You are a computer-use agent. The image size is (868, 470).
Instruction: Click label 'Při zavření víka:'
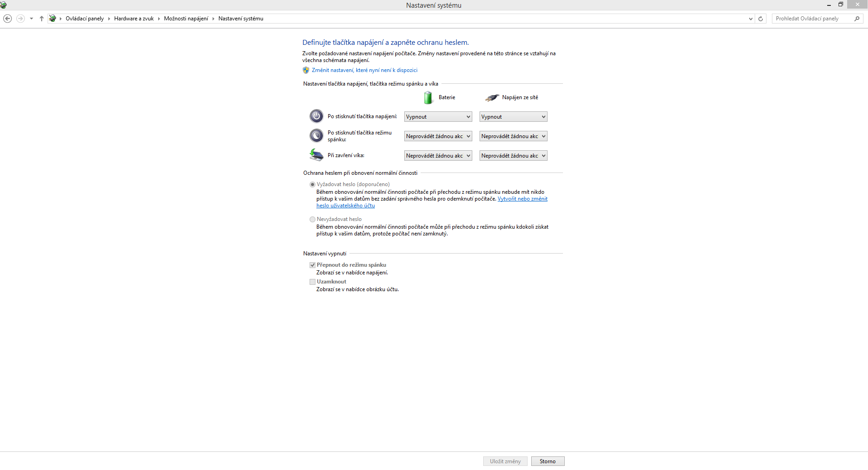click(x=346, y=155)
